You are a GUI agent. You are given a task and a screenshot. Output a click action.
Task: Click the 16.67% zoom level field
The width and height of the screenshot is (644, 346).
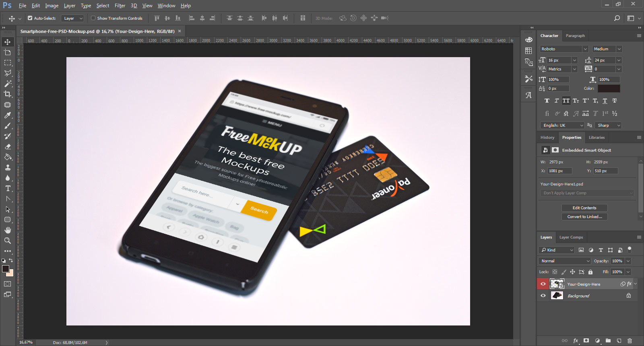(x=26, y=342)
